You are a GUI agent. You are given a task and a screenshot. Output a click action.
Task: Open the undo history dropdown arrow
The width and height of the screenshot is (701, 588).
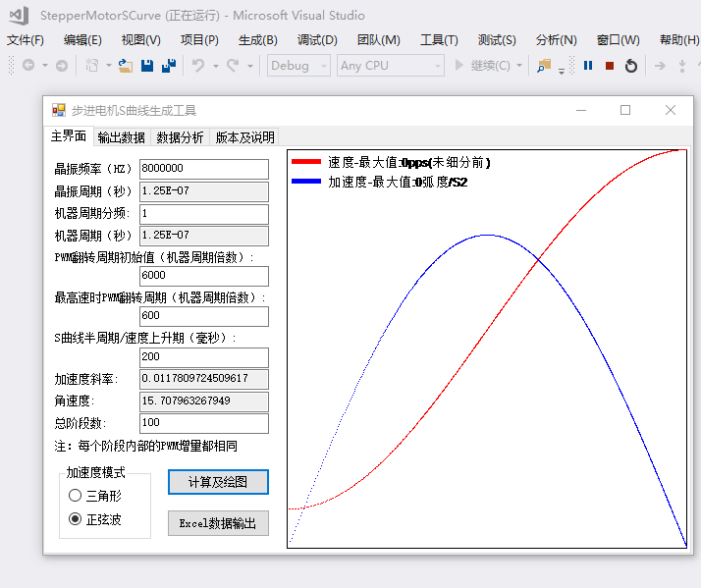point(216,66)
